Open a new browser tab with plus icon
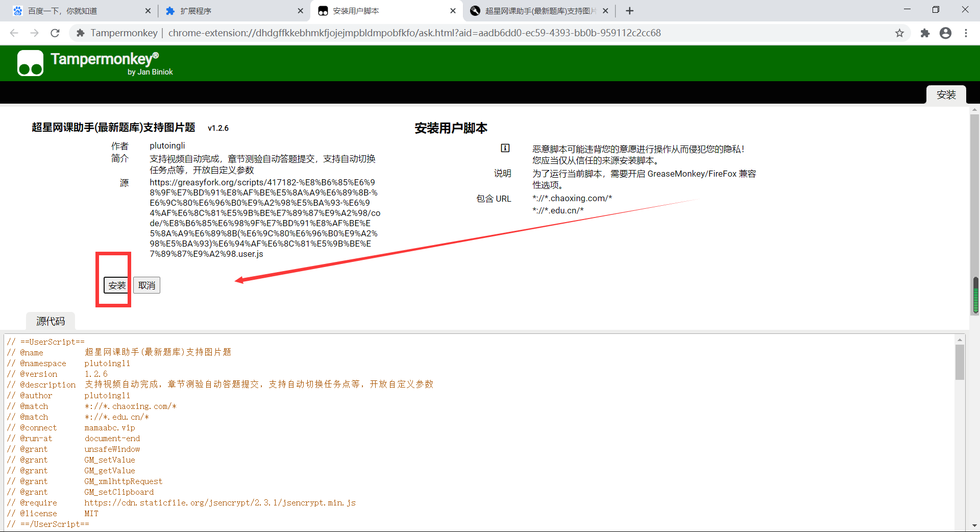This screenshot has height=532, width=980. click(629, 11)
